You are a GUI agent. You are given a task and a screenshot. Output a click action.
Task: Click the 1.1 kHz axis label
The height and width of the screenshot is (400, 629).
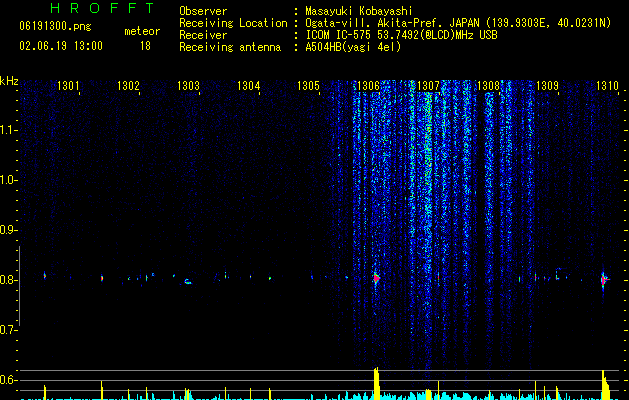(x=8, y=130)
